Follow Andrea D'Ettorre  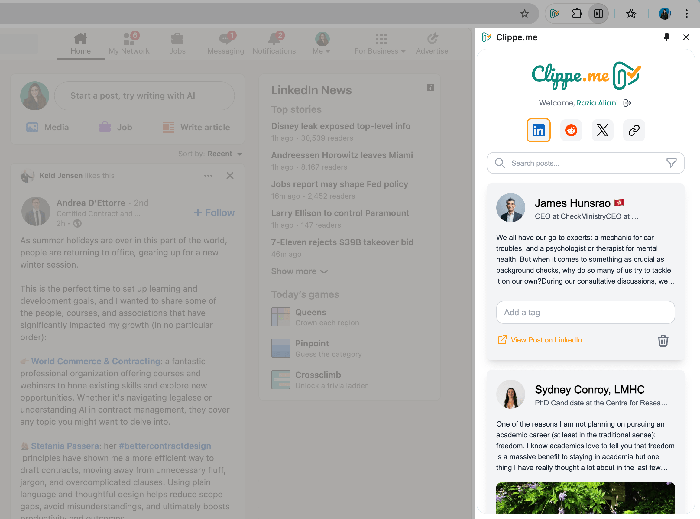click(214, 212)
